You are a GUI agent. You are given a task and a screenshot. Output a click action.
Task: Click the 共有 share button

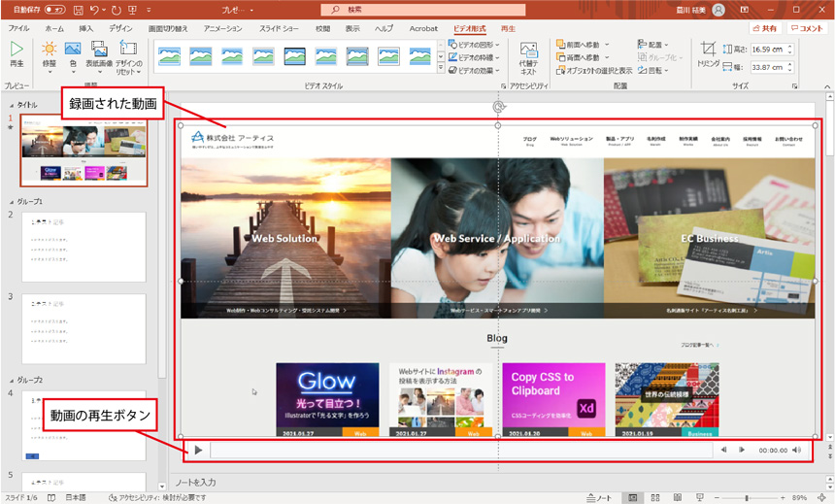765,28
